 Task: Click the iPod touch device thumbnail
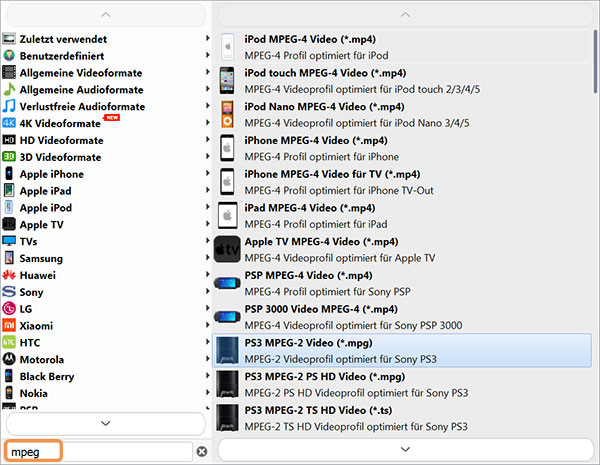(x=227, y=80)
